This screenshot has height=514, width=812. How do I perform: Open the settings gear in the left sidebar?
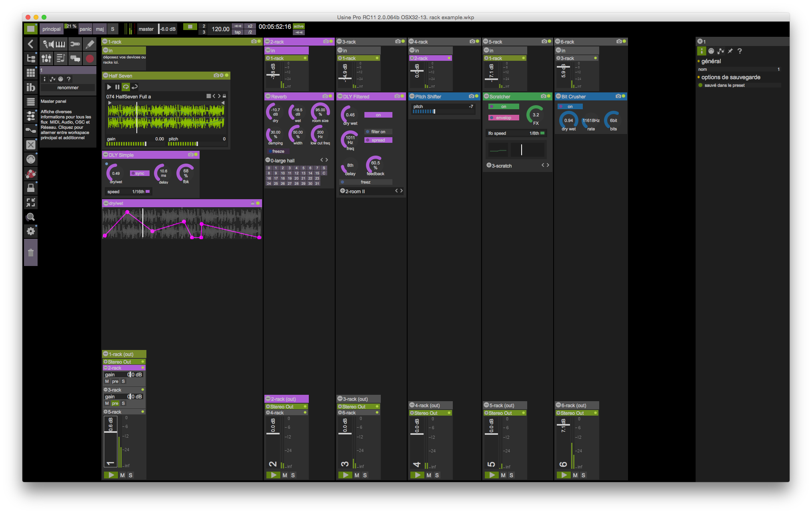point(31,231)
